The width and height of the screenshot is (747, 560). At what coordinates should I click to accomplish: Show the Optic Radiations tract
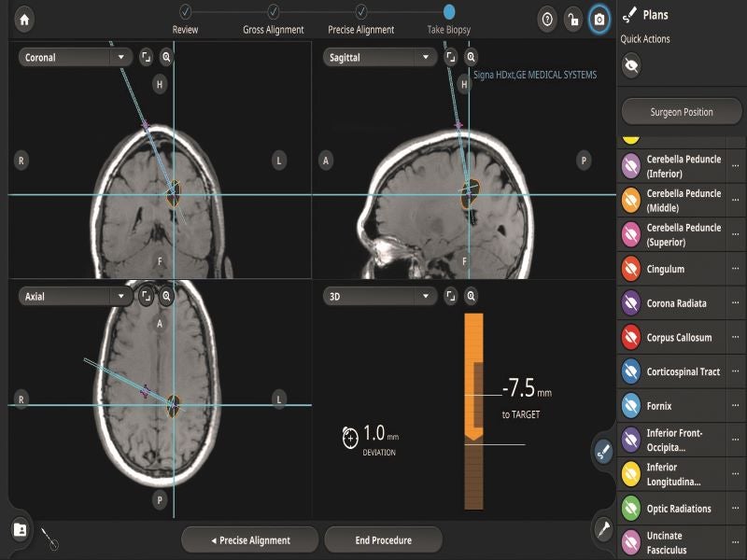coord(631,509)
